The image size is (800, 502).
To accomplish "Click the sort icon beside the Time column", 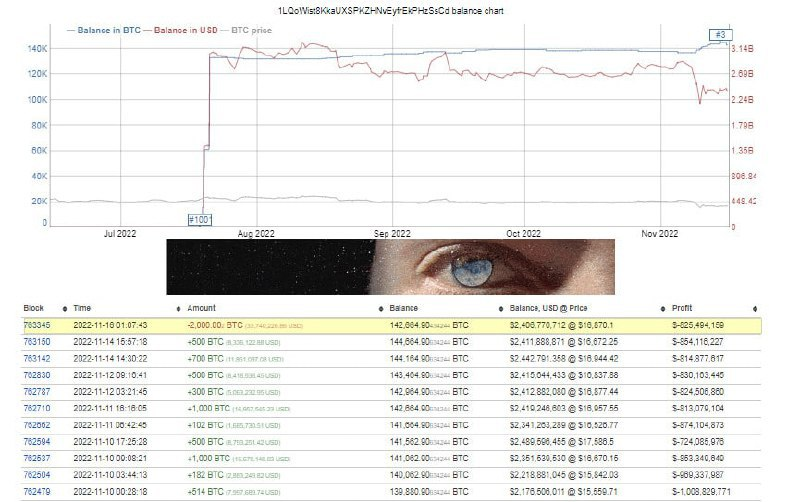I will (x=178, y=308).
